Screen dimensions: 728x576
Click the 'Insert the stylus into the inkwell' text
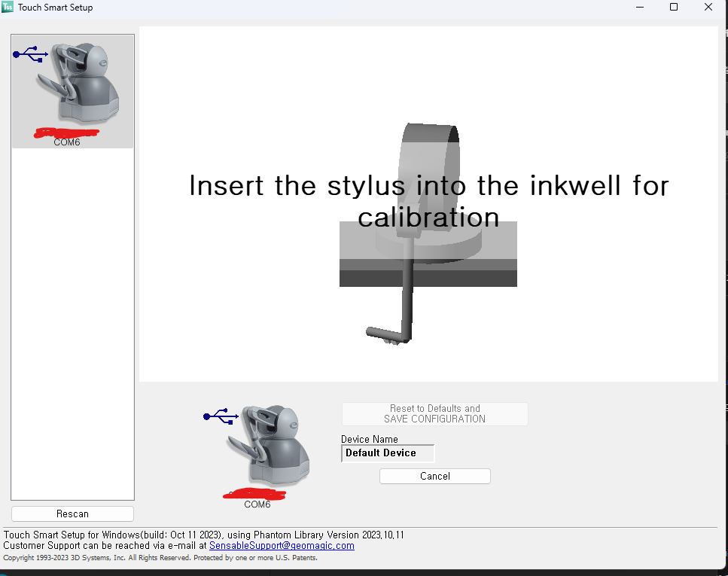coord(428,201)
